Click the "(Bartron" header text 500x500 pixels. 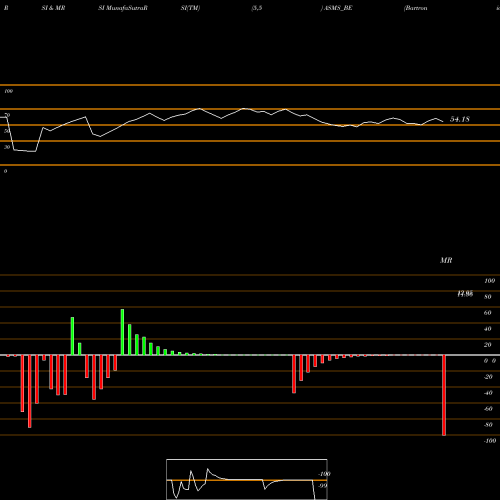tap(415, 8)
